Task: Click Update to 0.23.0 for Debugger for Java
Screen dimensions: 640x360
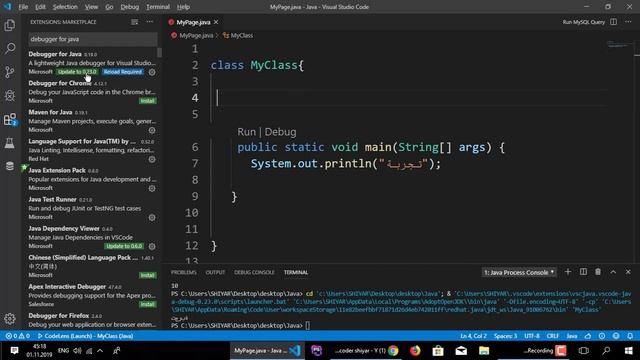Action: click(x=77, y=72)
